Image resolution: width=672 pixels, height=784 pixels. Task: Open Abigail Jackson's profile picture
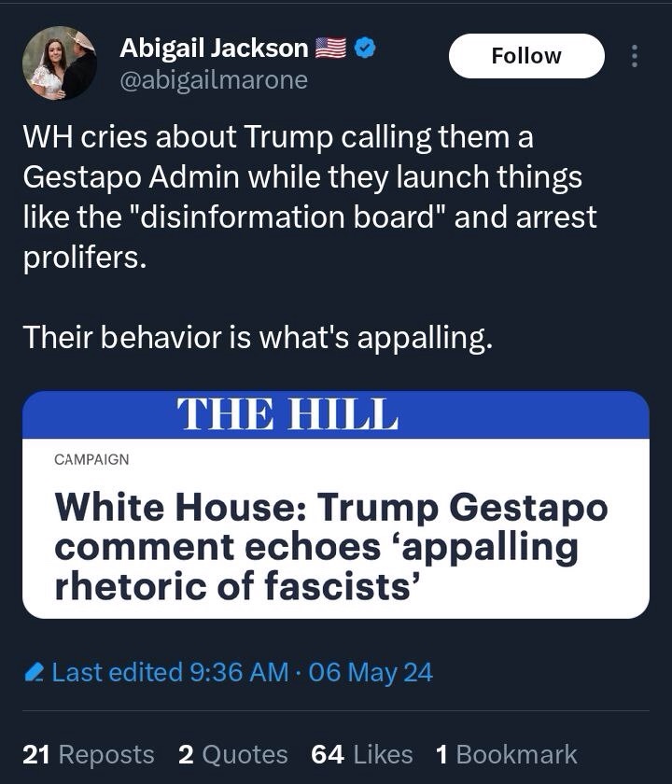tap(59, 63)
